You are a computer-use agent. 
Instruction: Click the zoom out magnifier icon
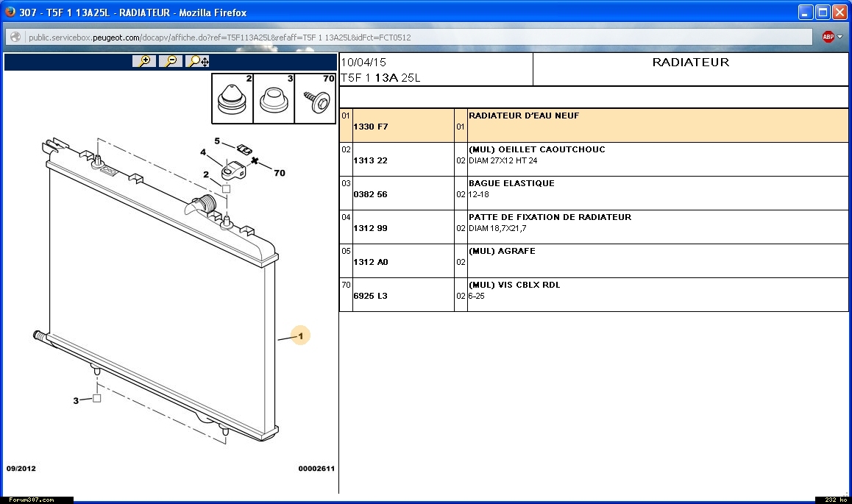point(170,61)
